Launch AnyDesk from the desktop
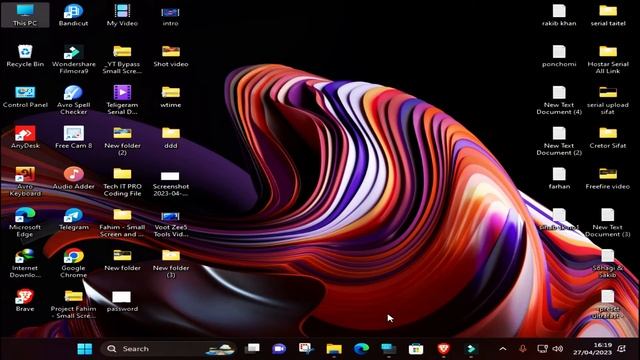Screen dimensions: 640x360 (25, 138)
